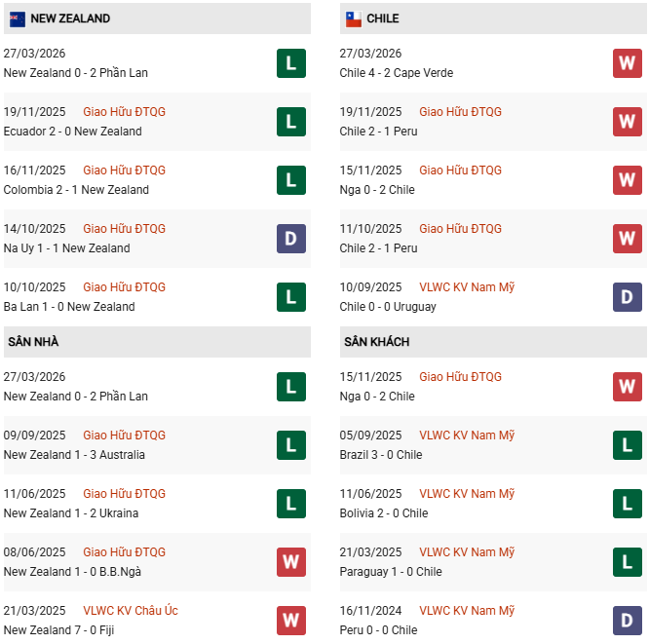
Task: Select the NEW ZEALAND section header
Action: [x=70, y=19]
